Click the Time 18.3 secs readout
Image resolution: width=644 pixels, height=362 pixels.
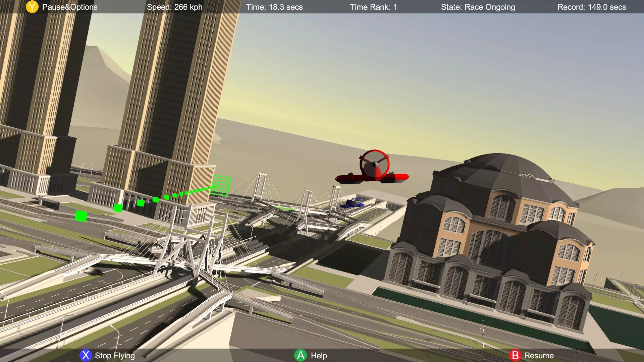[x=274, y=7]
